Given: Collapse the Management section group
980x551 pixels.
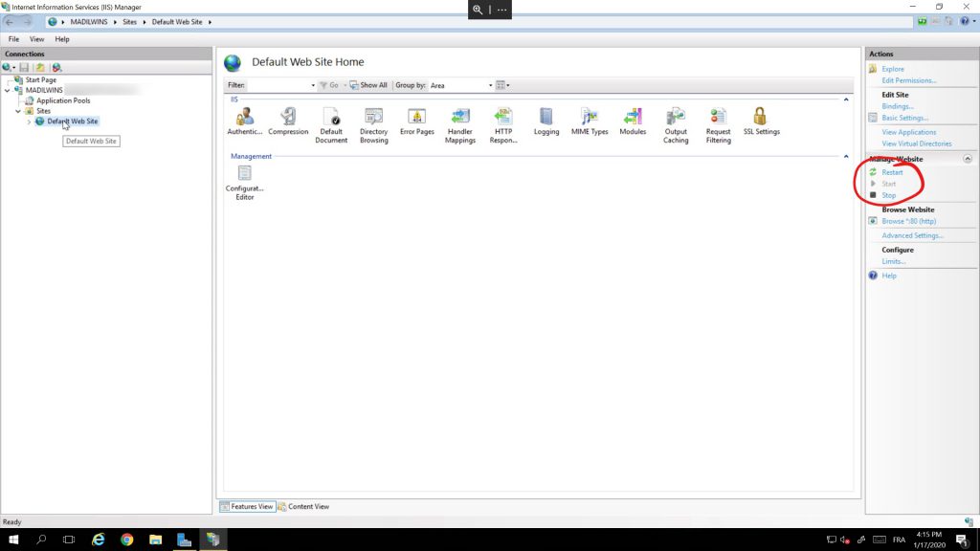Looking at the screenshot, I should (846, 156).
